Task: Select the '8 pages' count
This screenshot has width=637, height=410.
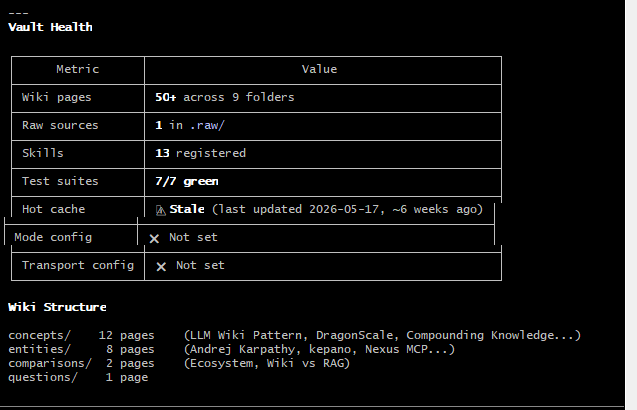Action: click(130, 349)
